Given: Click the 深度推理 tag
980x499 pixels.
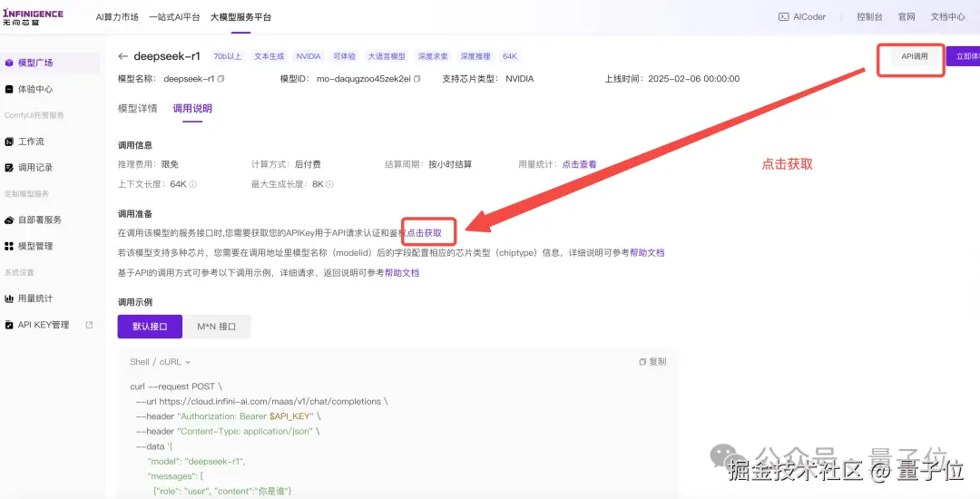Looking at the screenshot, I should tap(475, 56).
